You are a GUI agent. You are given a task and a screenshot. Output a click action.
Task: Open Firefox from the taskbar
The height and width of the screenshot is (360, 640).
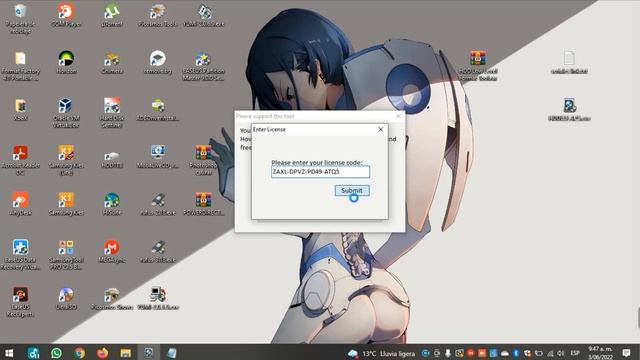tap(102, 353)
